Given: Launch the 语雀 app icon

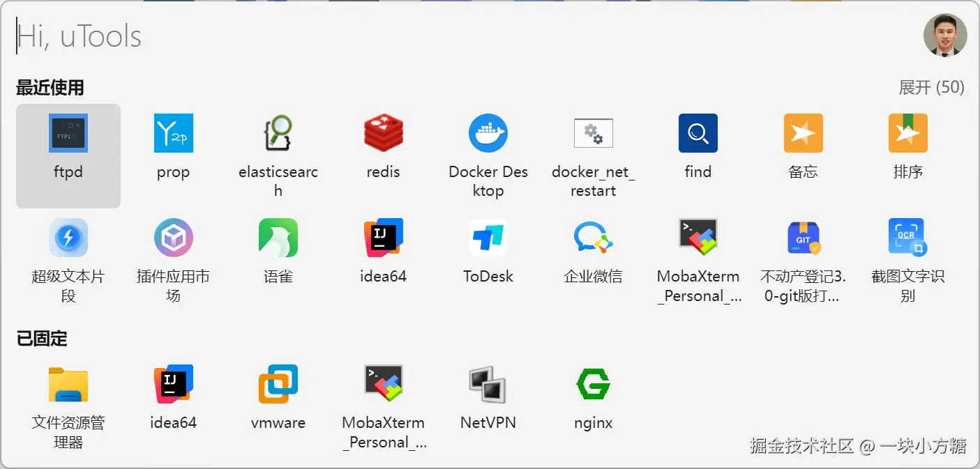Looking at the screenshot, I should point(278,238).
